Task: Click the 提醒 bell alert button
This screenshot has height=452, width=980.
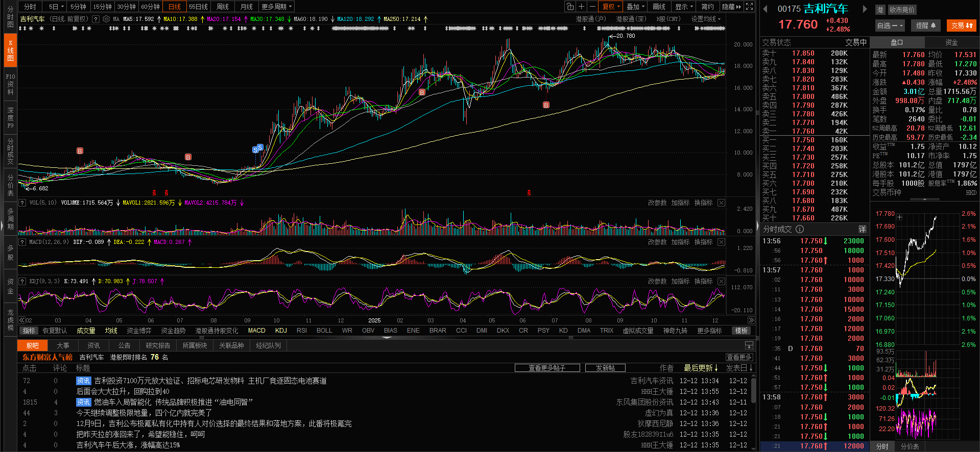Action: pyautogui.click(x=926, y=25)
